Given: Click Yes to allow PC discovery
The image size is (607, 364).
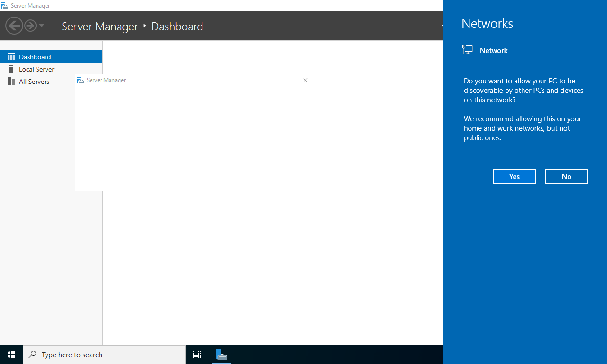Looking at the screenshot, I should coord(515,176).
